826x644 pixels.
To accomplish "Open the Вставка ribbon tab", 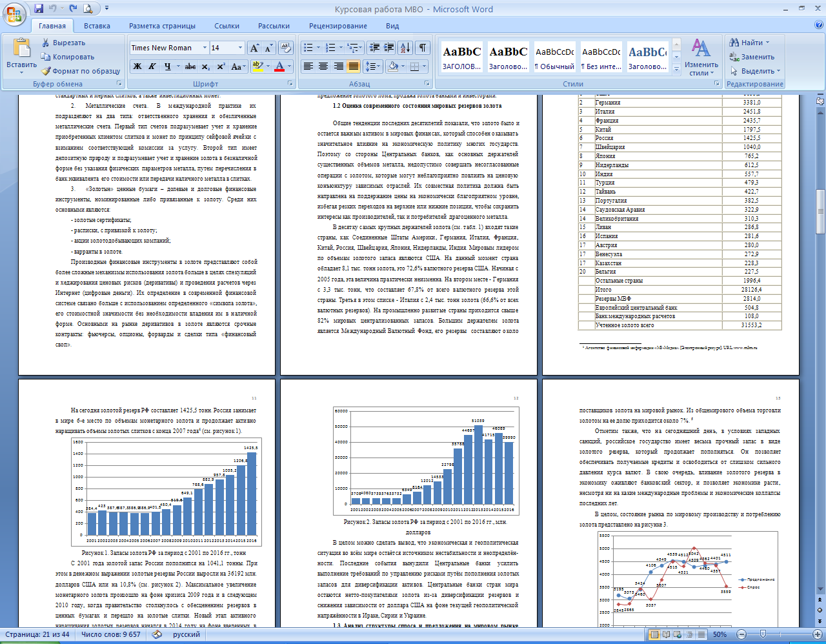I will click(97, 26).
